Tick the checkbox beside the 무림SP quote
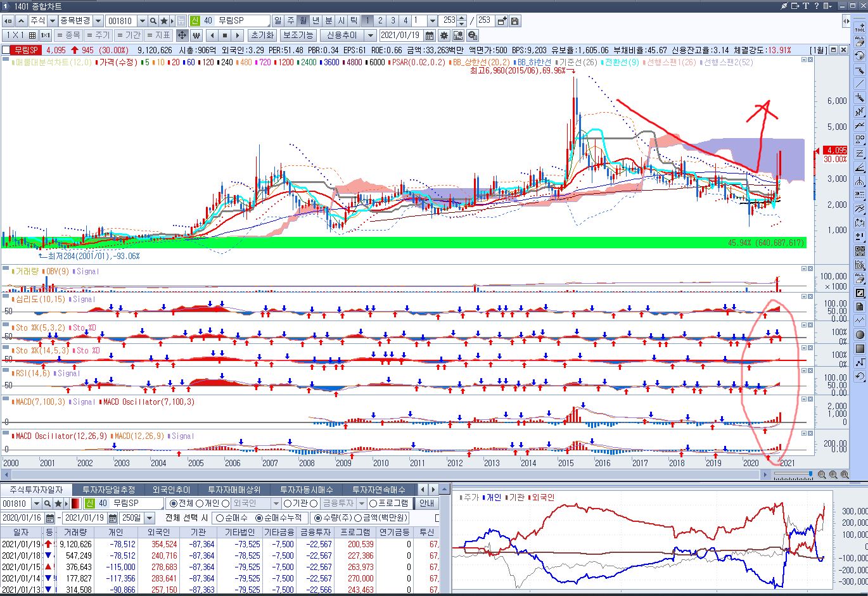Viewport: 868px width, 596px height. pos(6,50)
